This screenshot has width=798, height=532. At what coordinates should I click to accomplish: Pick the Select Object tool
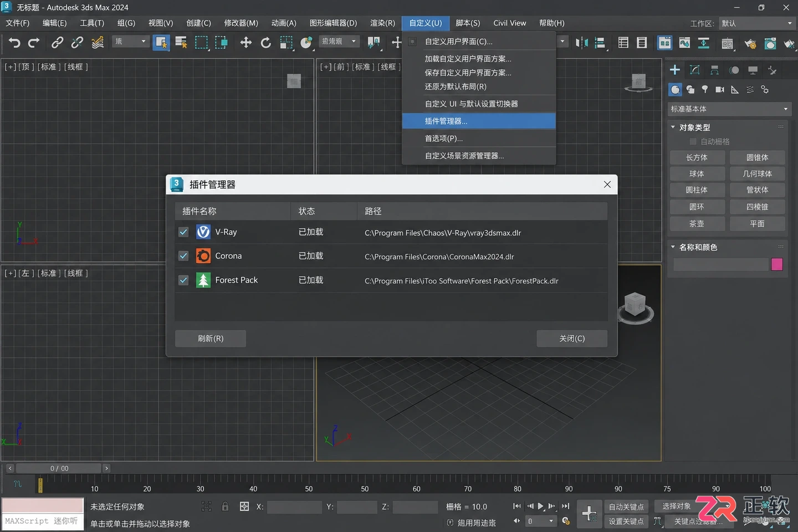pyautogui.click(x=161, y=43)
